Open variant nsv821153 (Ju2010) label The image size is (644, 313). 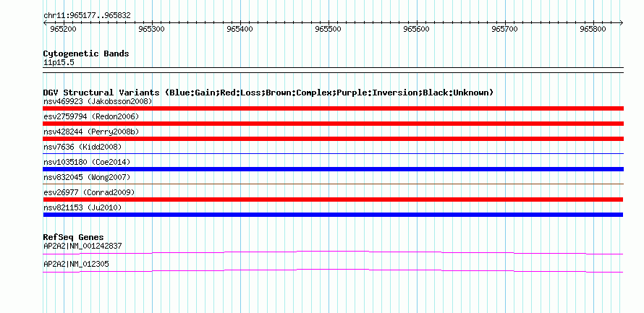pyautogui.click(x=82, y=208)
